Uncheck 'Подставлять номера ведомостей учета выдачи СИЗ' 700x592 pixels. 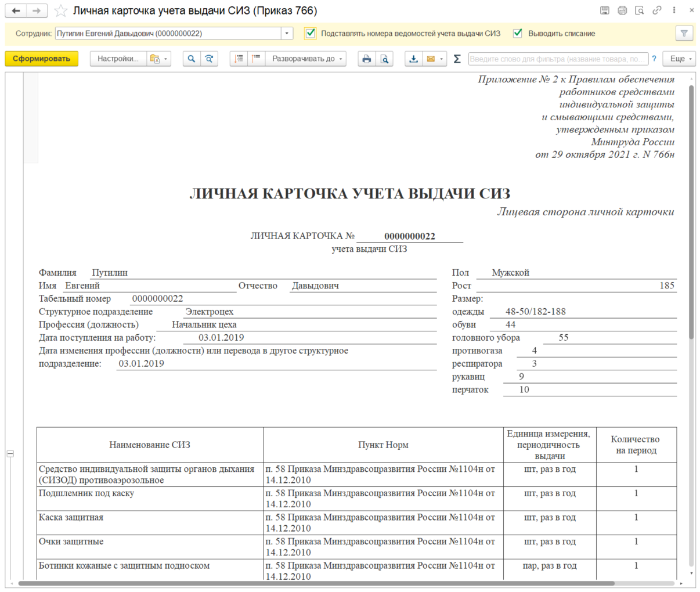pyautogui.click(x=311, y=34)
